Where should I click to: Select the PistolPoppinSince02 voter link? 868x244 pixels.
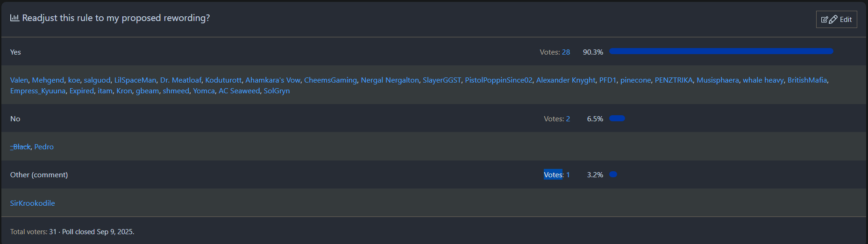point(498,80)
